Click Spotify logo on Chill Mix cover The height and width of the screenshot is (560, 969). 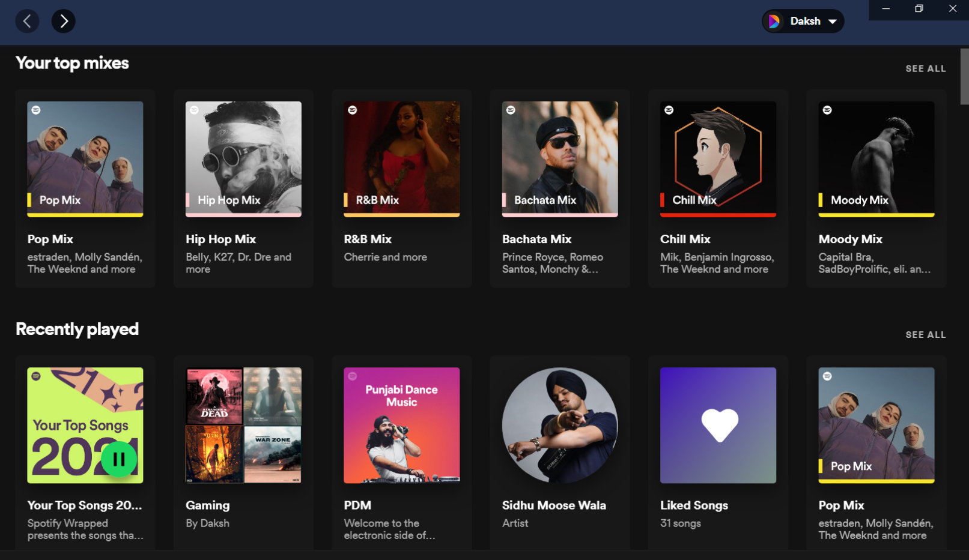pyautogui.click(x=669, y=110)
